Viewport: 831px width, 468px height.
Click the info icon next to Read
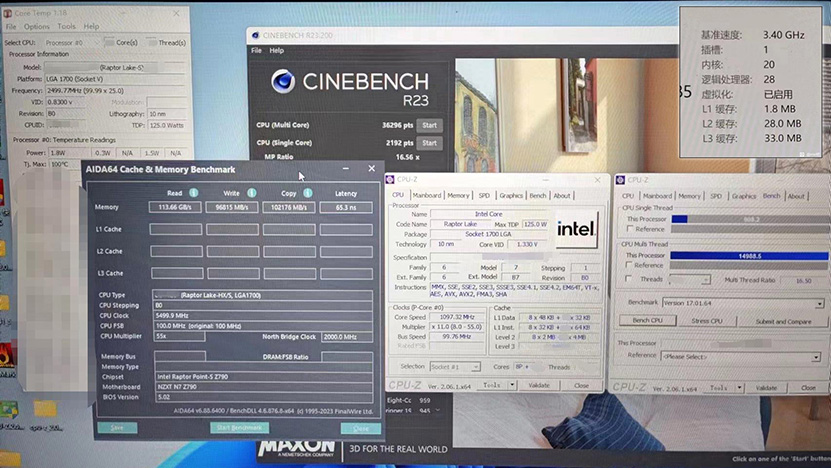194,193
